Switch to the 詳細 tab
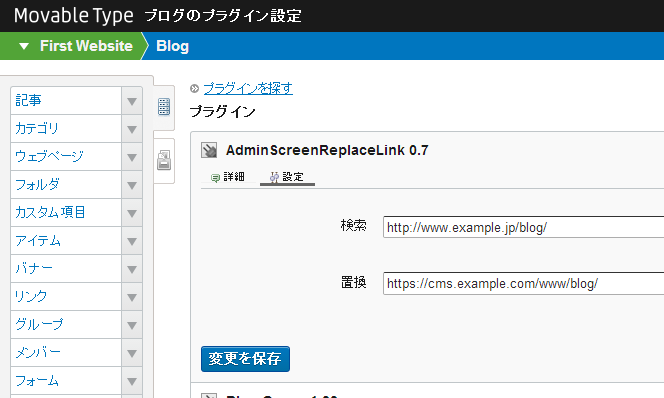 click(228, 177)
